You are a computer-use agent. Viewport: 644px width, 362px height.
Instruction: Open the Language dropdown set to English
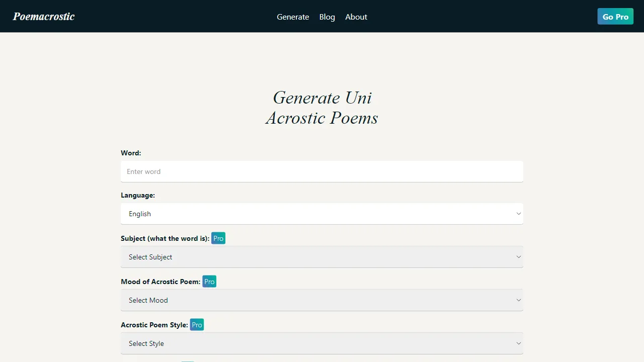click(322, 214)
